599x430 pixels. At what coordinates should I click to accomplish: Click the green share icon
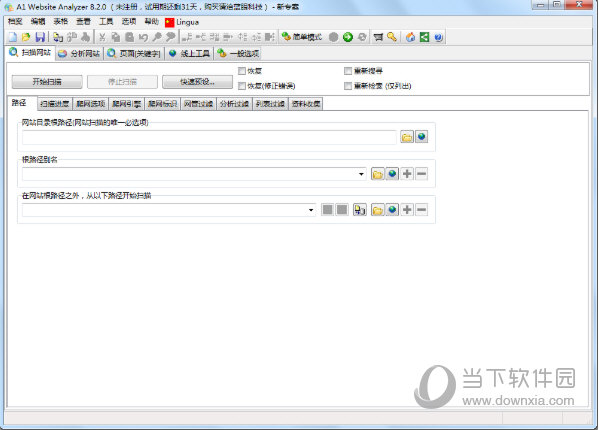(x=424, y=37)
